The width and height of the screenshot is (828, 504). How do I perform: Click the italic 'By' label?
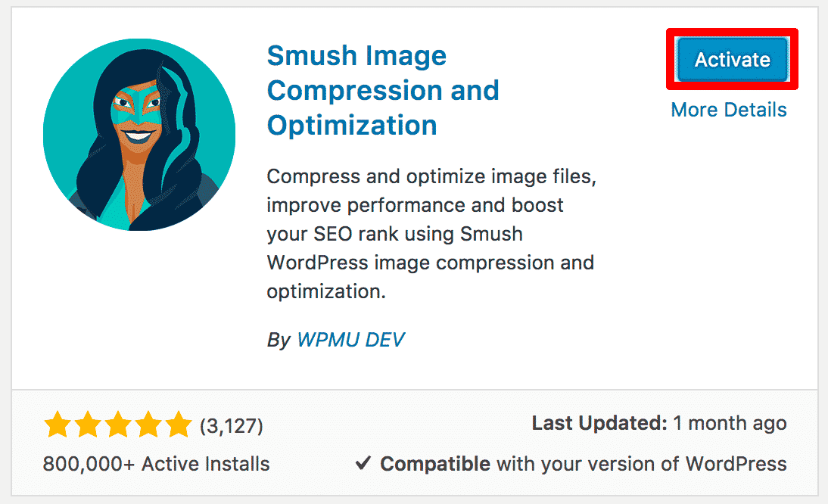click(x=279, y=340)
